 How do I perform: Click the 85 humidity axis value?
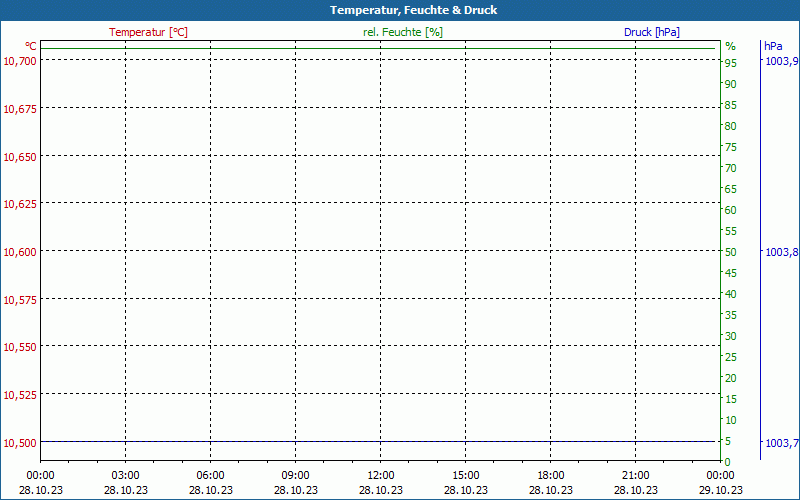(731, 106)
